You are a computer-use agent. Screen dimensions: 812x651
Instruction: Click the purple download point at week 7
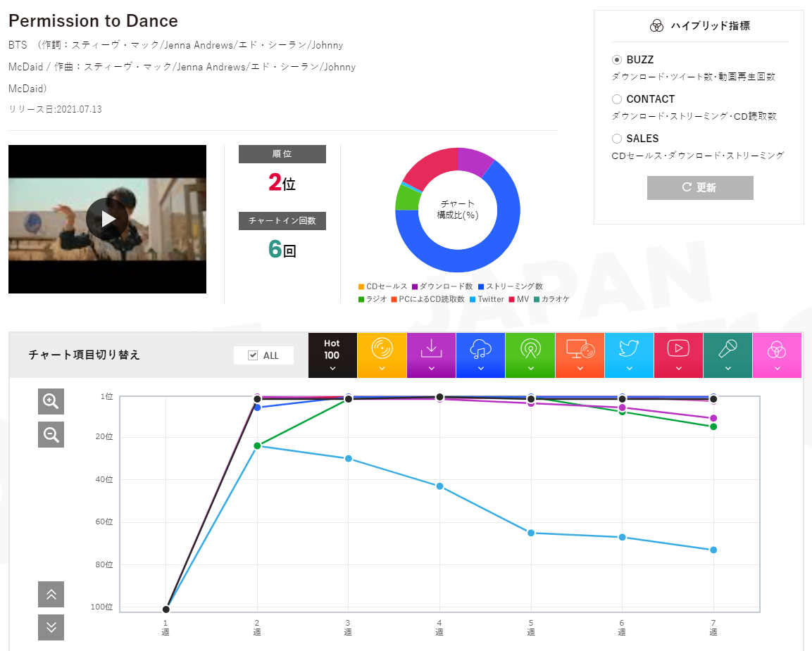(x=713, y=418)
